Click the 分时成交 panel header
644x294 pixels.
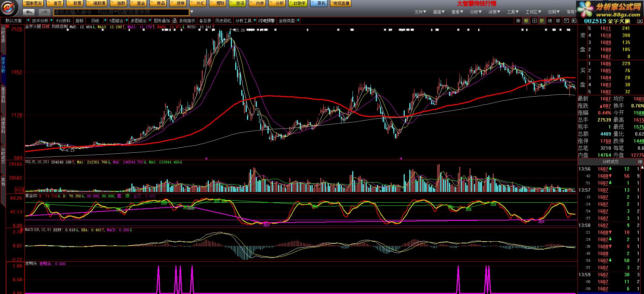coord(610,162)
